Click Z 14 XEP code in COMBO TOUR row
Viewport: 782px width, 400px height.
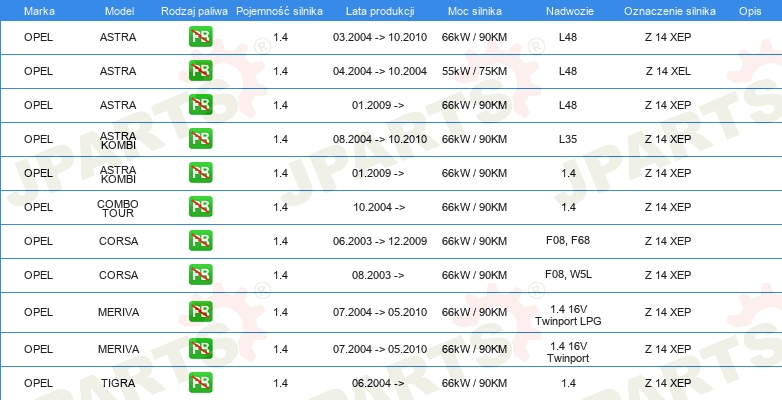(x=668, y=207)
